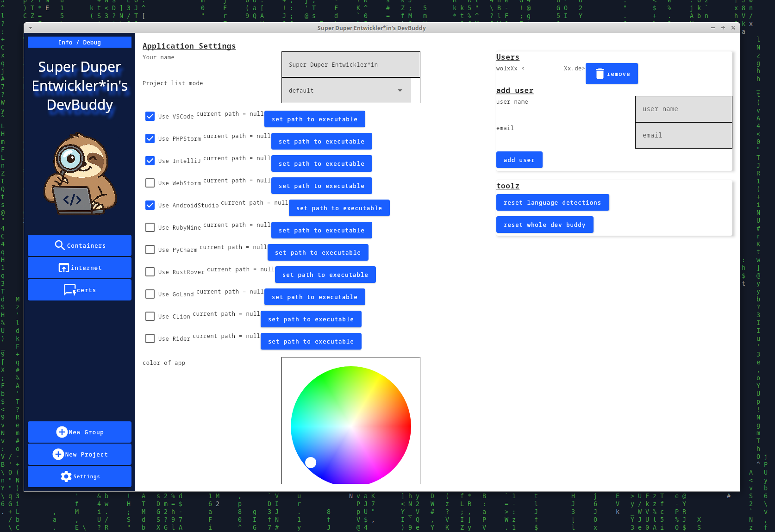Remove user wolxXx with the trash icon
The height and width of the screenshot is (532, 775).
[600, 73]
